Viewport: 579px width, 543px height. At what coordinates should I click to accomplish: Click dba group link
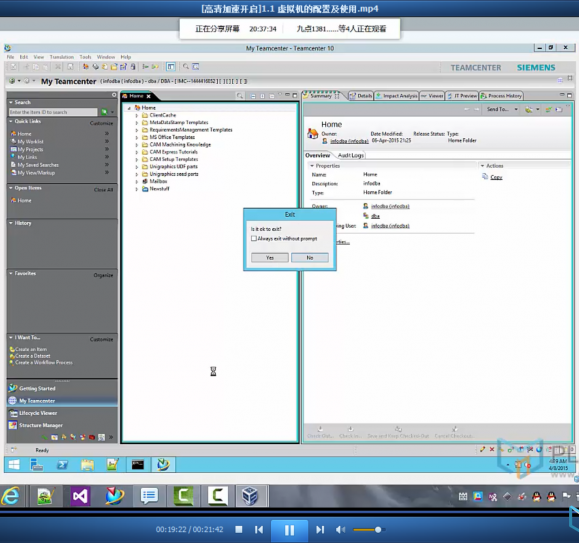click(375, 216)
